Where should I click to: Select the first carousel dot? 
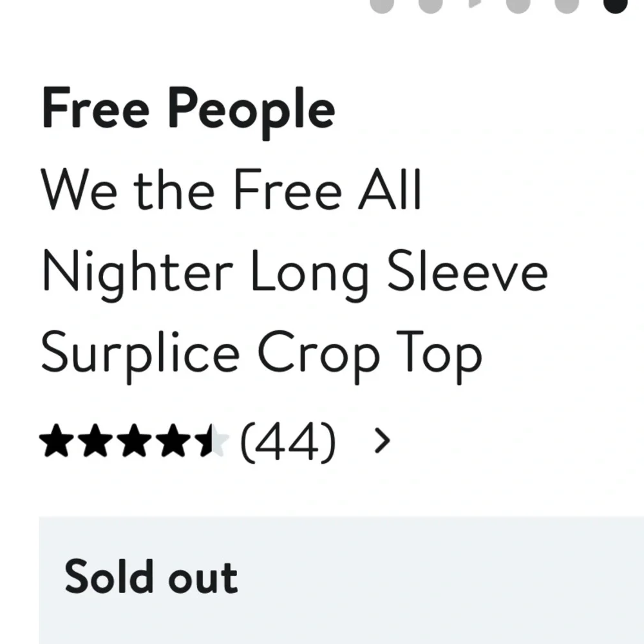tap(382, 6)
